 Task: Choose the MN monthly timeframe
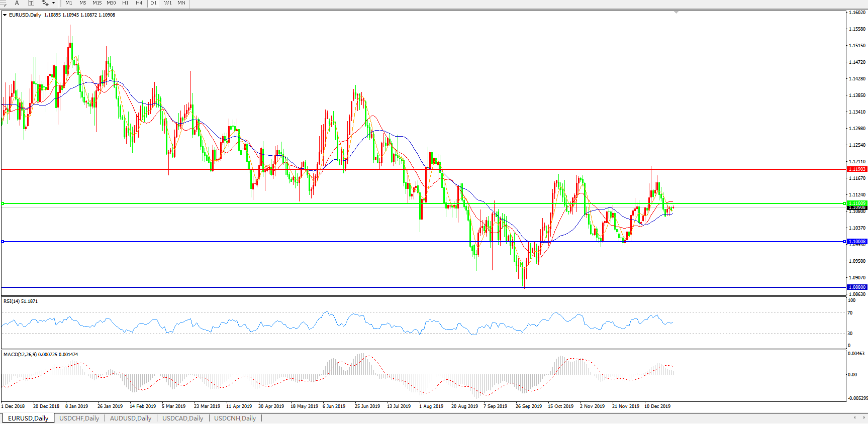181,3
